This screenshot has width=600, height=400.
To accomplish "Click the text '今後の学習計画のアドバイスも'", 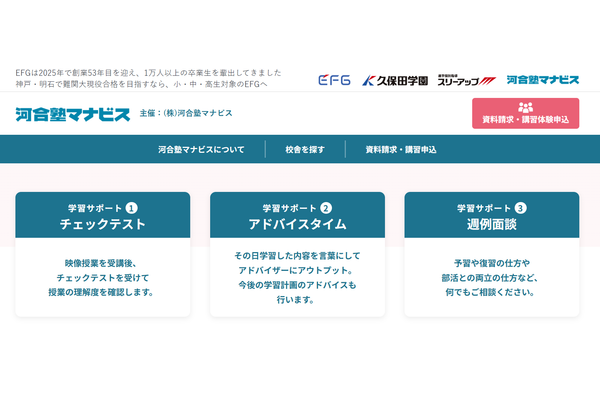I will [297, 285].
